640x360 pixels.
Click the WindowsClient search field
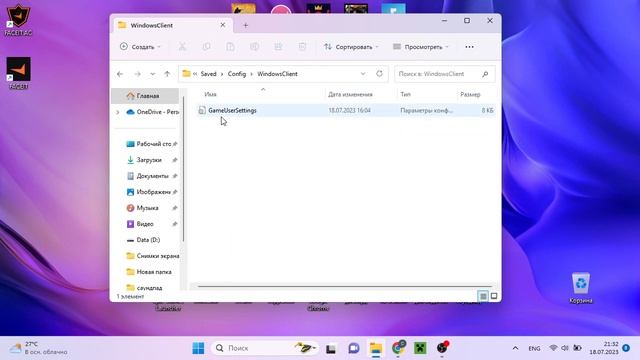point(444,74)
